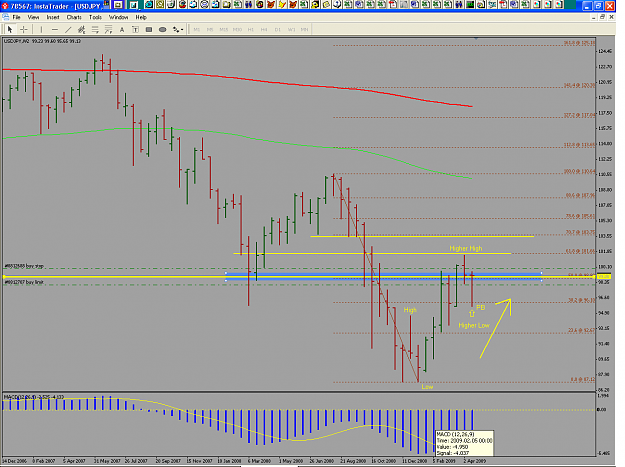Switch to H1 timeframe

(x=251, y=29)
